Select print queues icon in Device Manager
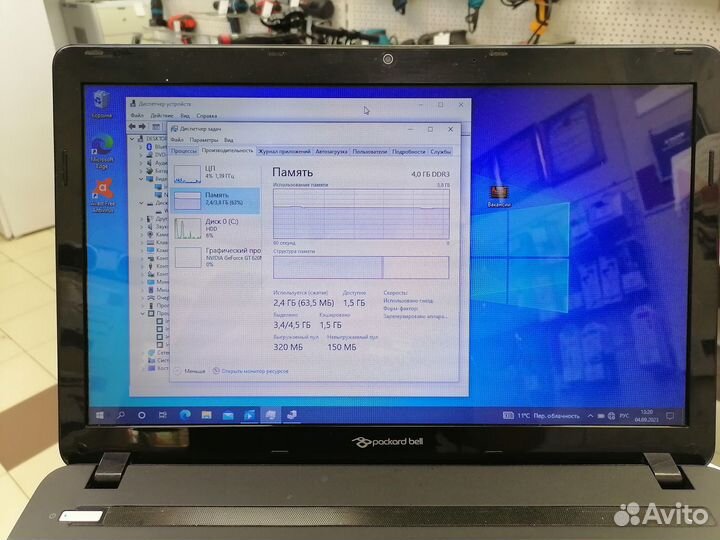 click(150, 298)
